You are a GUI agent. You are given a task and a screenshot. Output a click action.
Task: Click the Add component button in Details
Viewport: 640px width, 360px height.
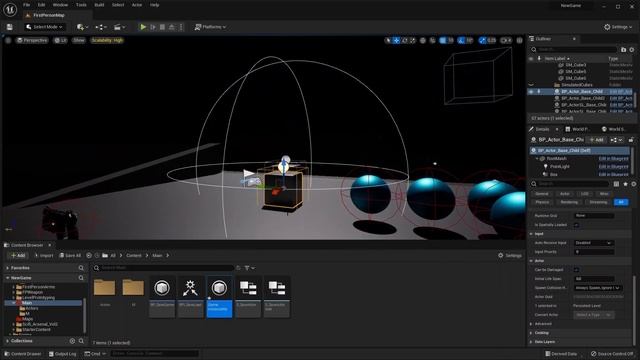click(596, 140)
